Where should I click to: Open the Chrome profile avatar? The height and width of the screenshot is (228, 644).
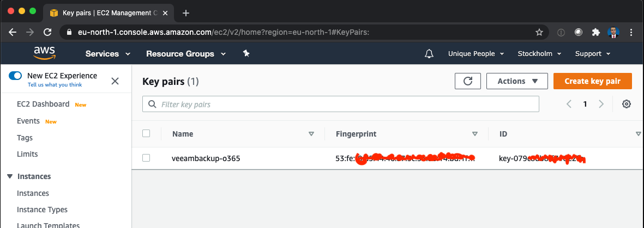[x=613, y=32]
